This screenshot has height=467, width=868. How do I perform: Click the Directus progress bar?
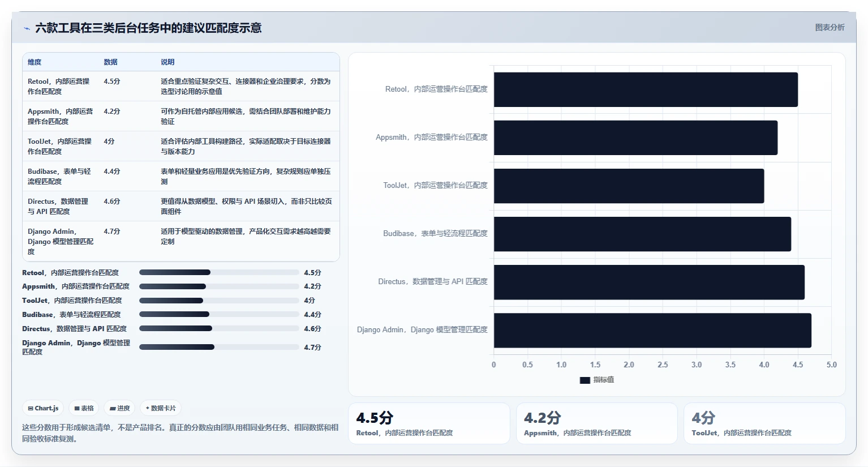click(x=219, y=328)
